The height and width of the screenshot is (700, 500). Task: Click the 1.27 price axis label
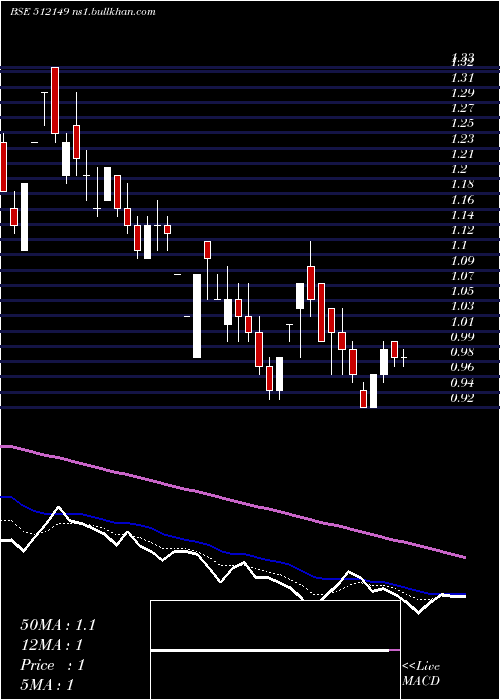(462, 108)
